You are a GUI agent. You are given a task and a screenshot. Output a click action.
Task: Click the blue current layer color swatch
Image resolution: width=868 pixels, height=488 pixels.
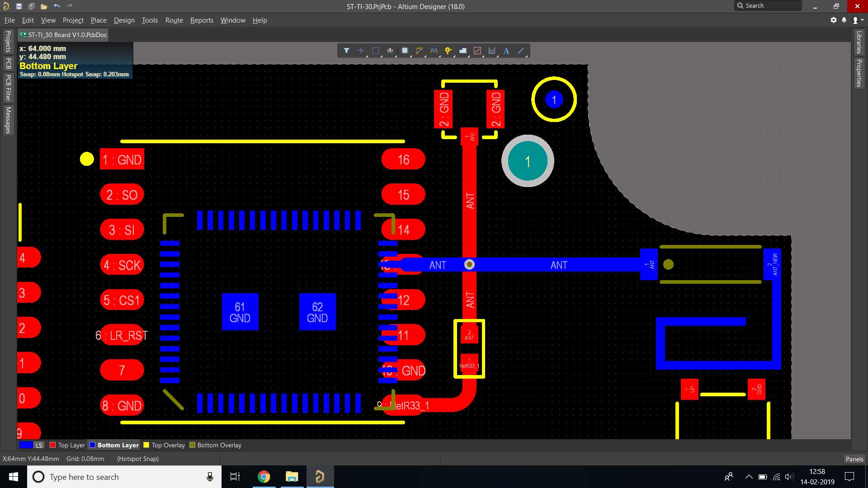coord(26,445)
